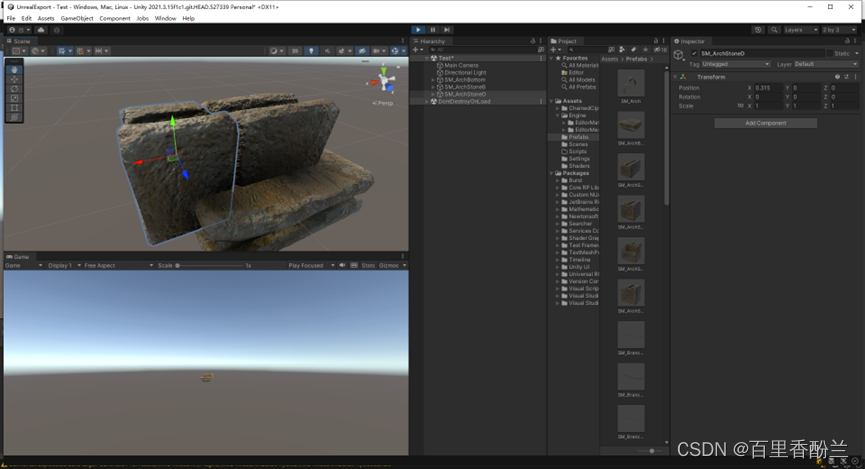Switch to the Project tab
865x469 pixels.
565,41
